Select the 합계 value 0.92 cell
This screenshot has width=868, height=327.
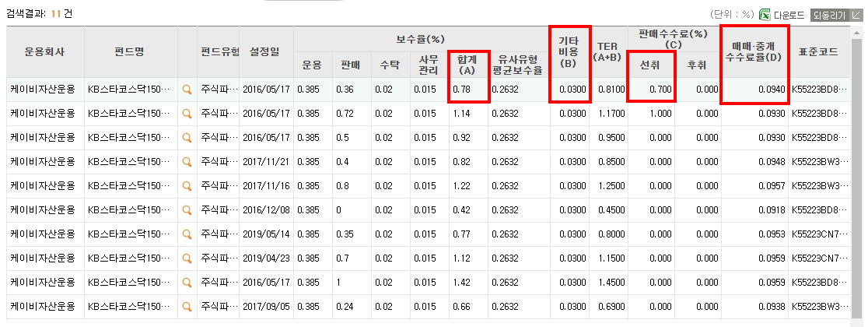pyautogui.click(x=468, y=138)
